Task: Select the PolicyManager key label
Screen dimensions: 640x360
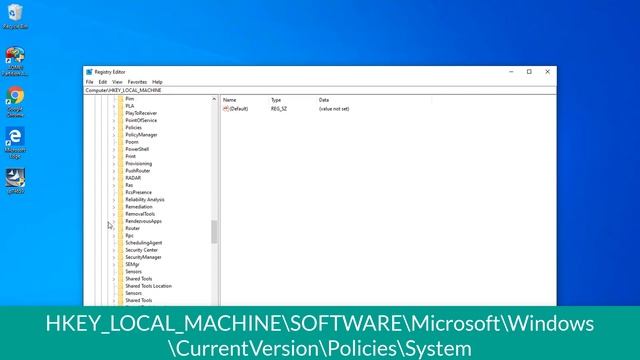Action: (x=141, y=135)
